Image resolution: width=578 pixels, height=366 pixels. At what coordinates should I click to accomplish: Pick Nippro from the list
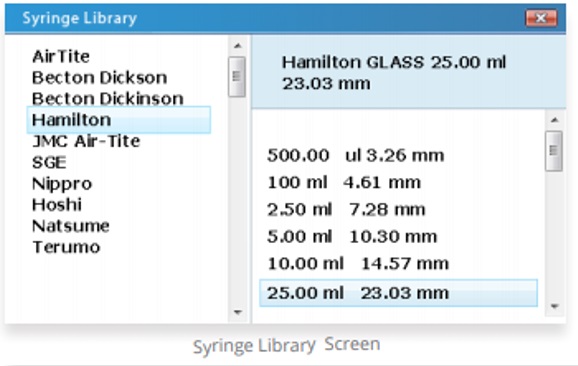click(62, 184)
